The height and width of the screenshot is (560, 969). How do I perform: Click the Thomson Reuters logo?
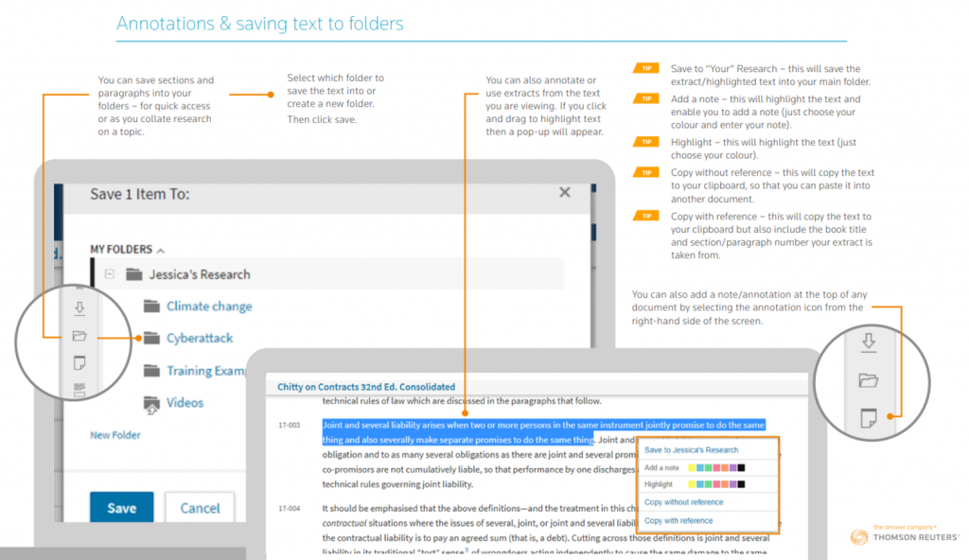[x=904, y=535]
